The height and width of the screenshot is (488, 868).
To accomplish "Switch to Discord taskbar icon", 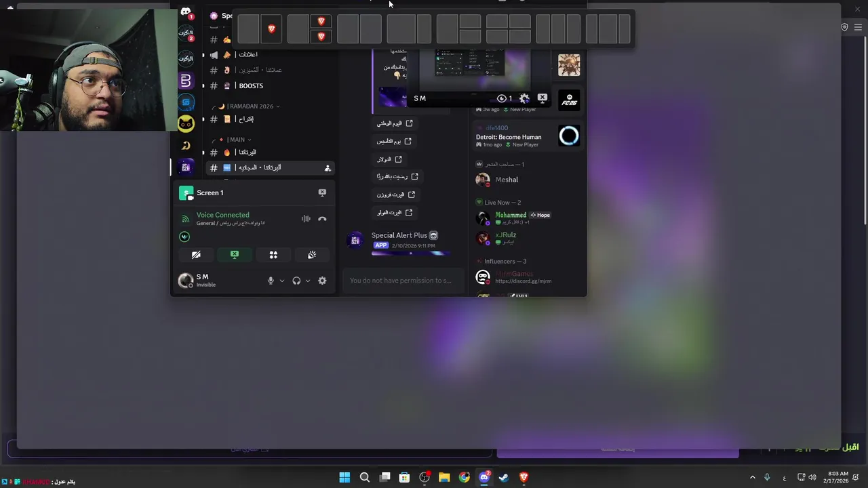I will click(x=484, y=477).
